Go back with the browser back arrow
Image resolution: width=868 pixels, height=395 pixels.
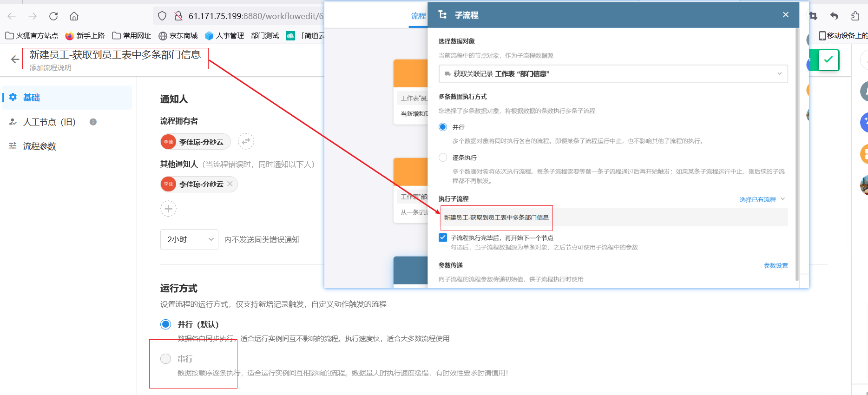click(x=12, y=16)
